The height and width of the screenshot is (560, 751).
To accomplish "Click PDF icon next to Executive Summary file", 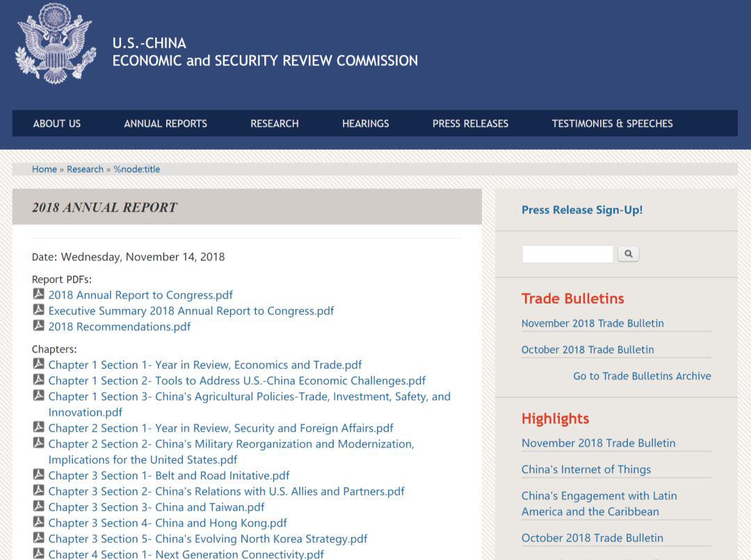I will [x=39, y=311].
